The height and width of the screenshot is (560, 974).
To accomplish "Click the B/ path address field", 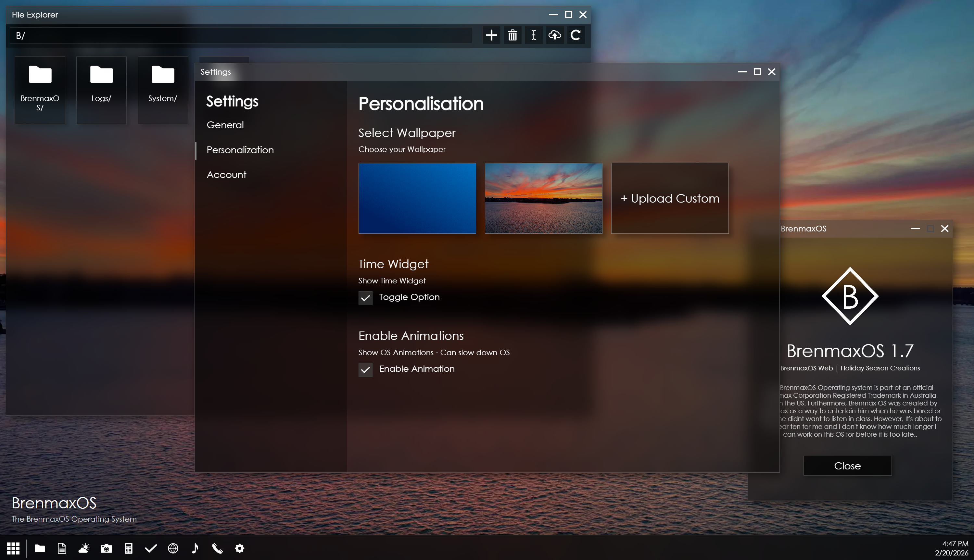I will coord(240,36).
